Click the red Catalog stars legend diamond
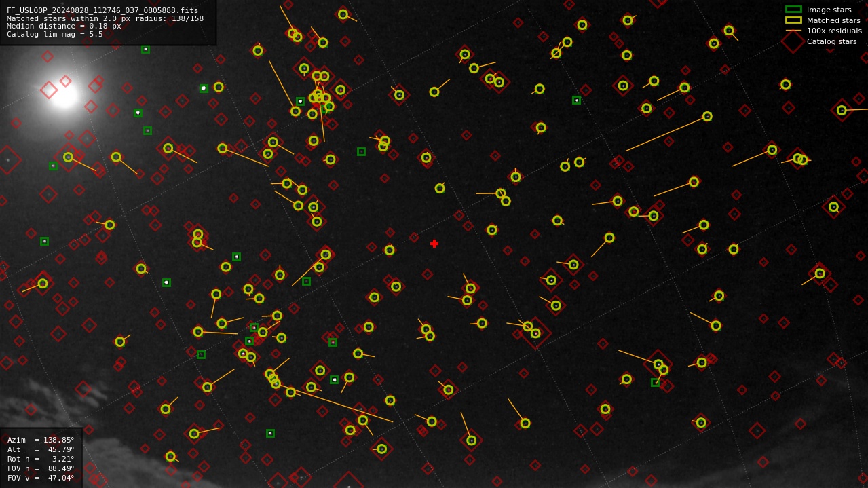This screenshot has height=488, width=868. (793, 41)
